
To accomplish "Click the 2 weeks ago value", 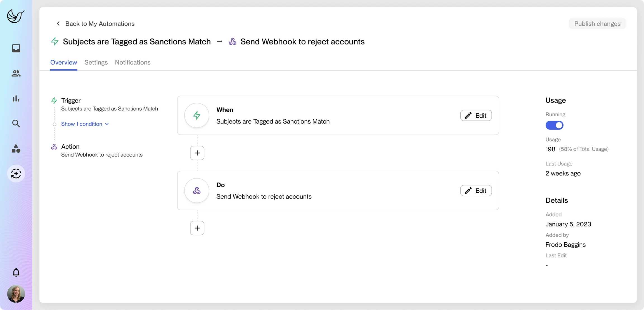I will [563, 173].
